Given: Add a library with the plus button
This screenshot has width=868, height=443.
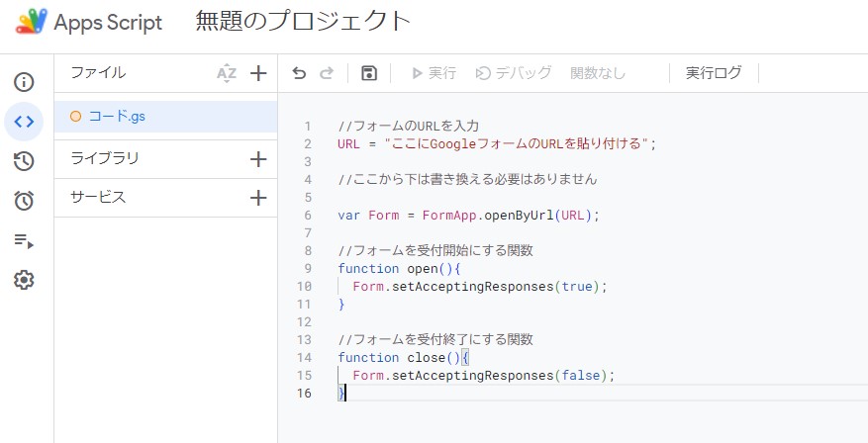Looking at the screenshot, I should point(258,159).
